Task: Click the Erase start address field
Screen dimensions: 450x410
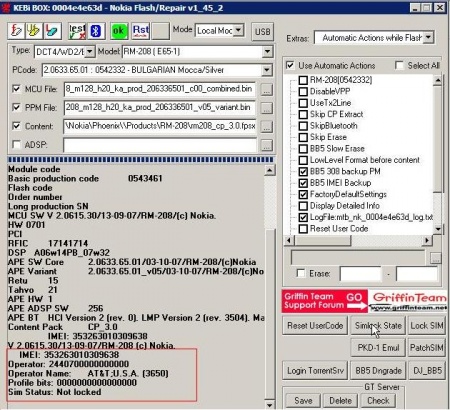Action: pos(360,274)
